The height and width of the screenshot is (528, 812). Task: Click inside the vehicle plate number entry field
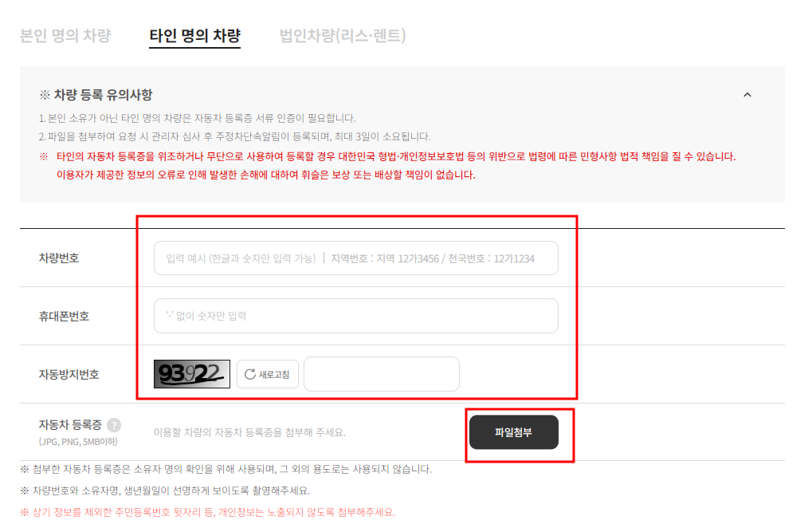click(x=356, y=258)
